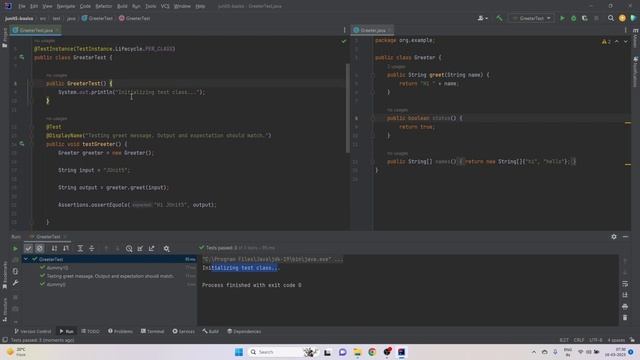Go to previous highlighted problem arrow in Greeter.java
Image resolution: width=640 pixels, height=360 pixels.
(x=617, y=42)
